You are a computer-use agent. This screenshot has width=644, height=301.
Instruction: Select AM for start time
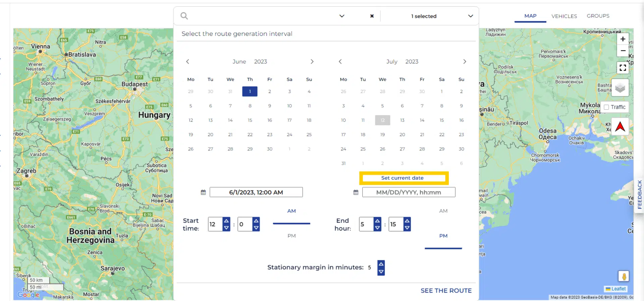[291, 211]
